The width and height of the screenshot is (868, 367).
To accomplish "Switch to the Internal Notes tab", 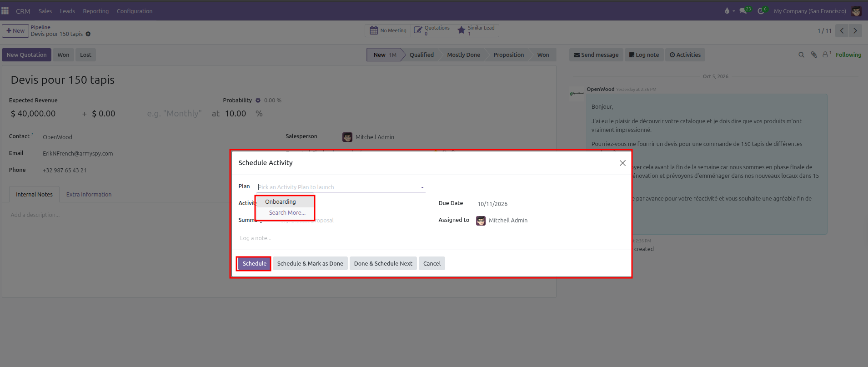I will pyautogui.click(x=34, y=194).
